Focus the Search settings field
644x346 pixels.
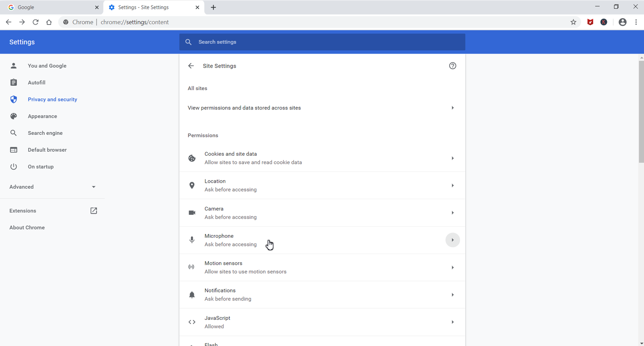click(x=322, y=42)
